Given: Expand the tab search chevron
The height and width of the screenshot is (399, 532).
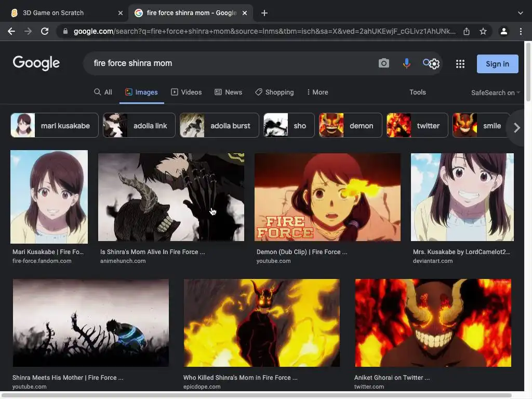Looking at the screenshot, I should pyautogui.click(x=521, y=13).
